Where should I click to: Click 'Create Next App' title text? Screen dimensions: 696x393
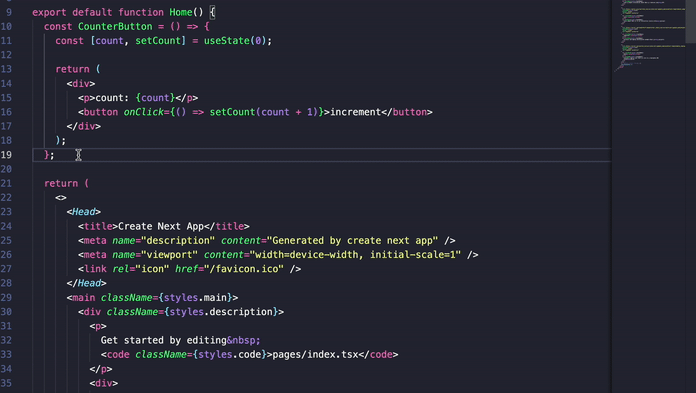(161, 226)
